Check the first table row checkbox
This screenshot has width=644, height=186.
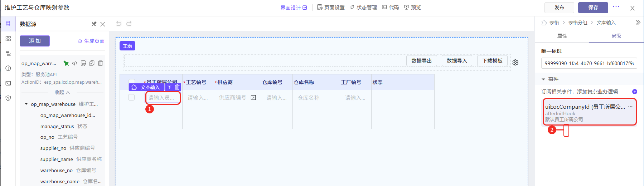pos(131,97)
